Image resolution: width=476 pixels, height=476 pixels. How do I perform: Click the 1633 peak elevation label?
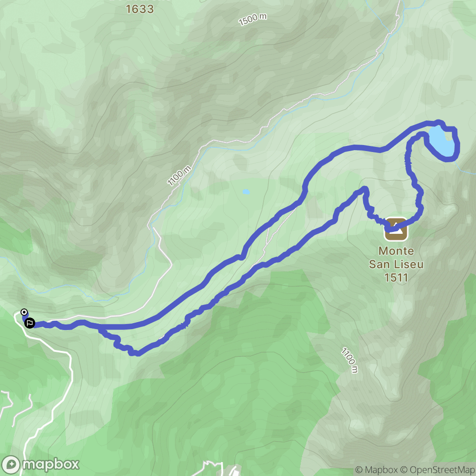(x=140, y=9)
